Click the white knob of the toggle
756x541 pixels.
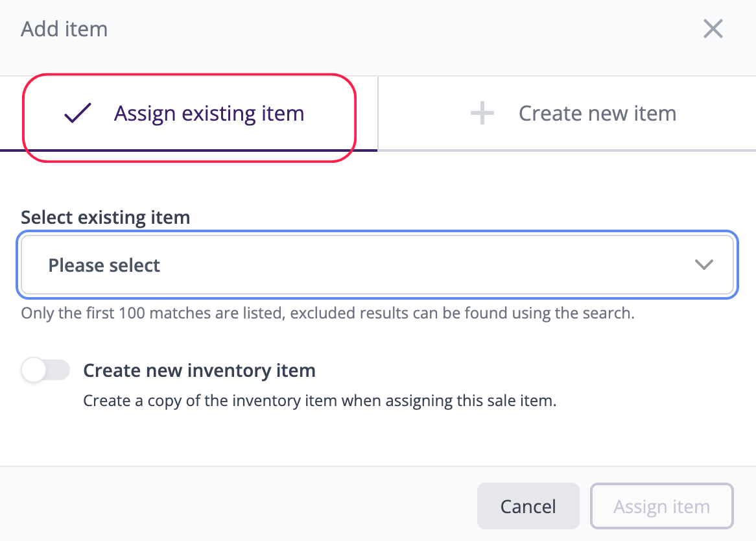[x=34, y=371]
